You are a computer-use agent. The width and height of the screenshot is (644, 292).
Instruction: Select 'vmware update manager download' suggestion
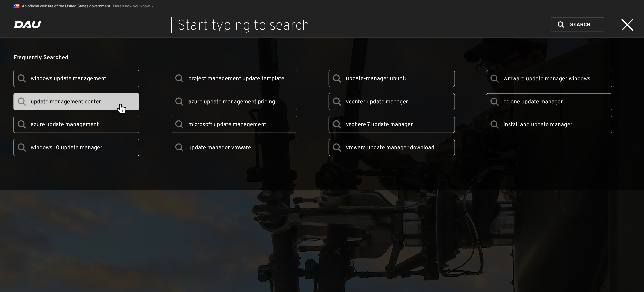(391, 147)
